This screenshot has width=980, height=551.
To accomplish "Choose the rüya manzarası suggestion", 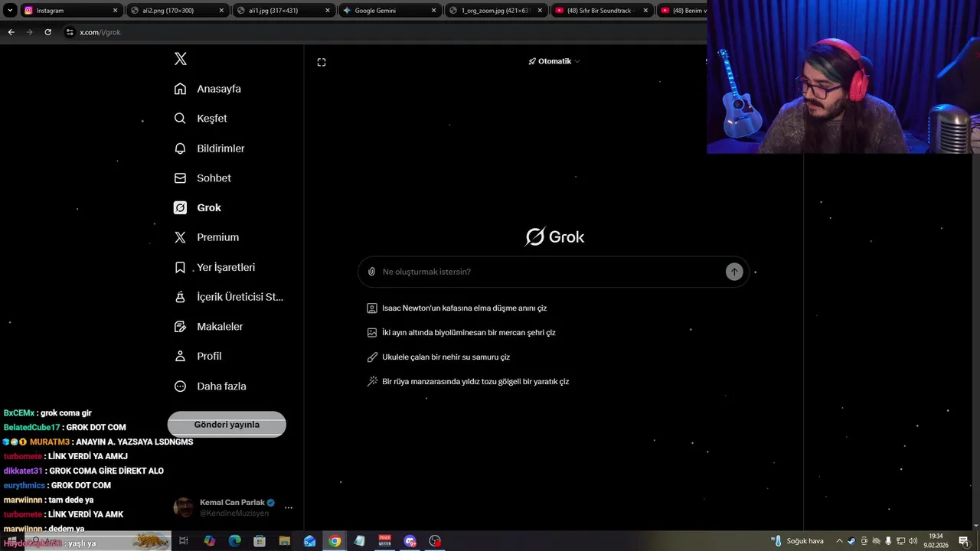I will 468,382.
